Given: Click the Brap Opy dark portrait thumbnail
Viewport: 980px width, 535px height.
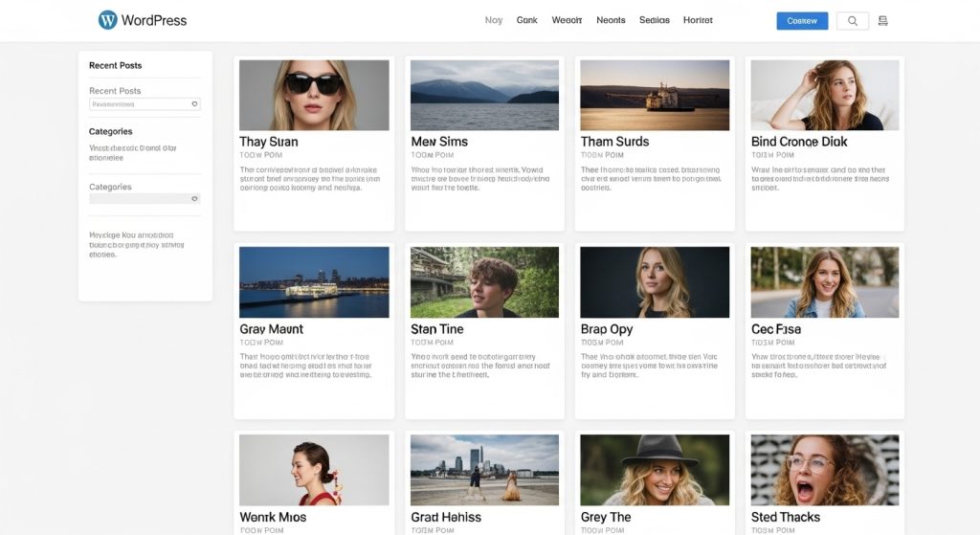Looking at the screenshot, I should 655,282.
